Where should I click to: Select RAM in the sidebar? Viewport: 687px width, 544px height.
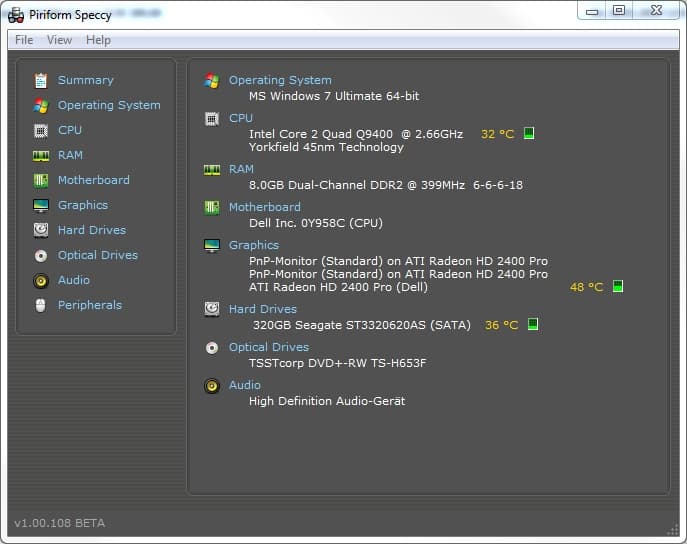point(71,155)
